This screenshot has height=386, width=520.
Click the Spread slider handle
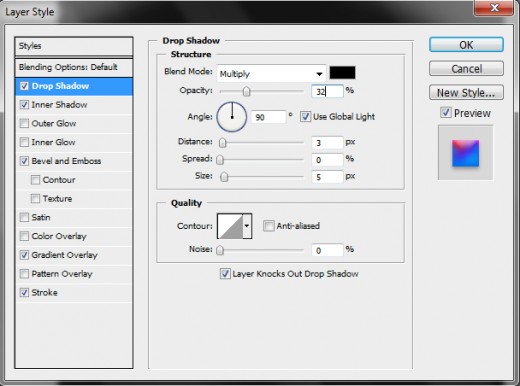[220, 160]
